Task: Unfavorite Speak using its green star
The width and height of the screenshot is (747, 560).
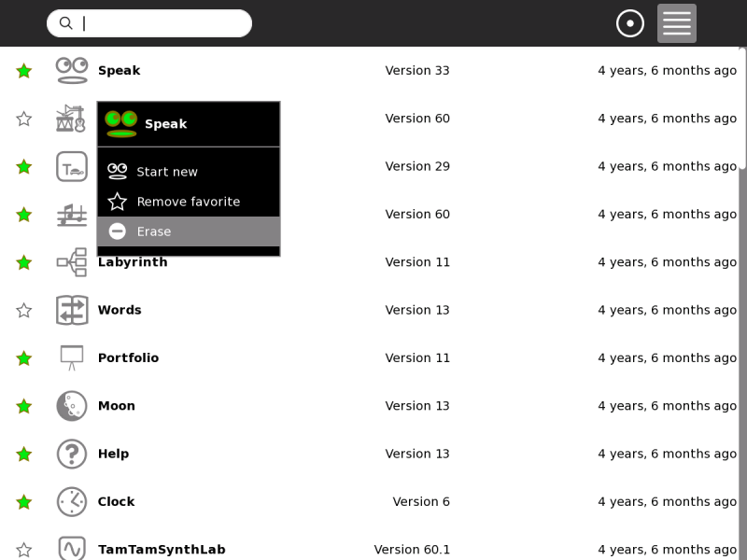Action: tap(24, 71)
